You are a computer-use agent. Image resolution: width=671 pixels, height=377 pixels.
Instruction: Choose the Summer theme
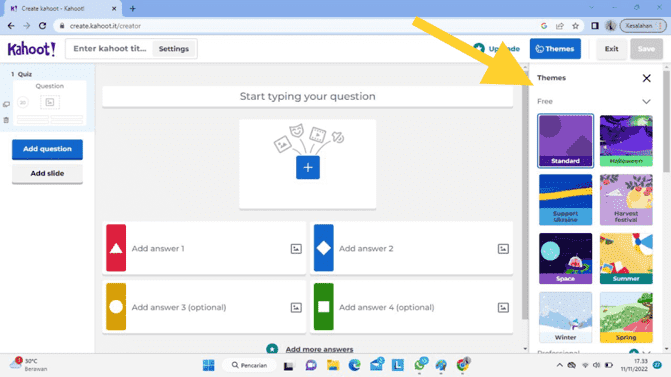626,258
